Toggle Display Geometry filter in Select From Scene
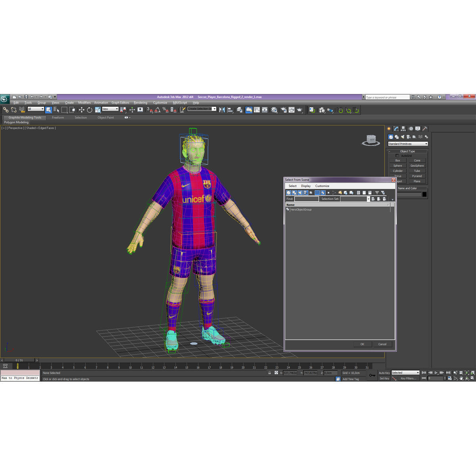476x476 pixels. 288,192
